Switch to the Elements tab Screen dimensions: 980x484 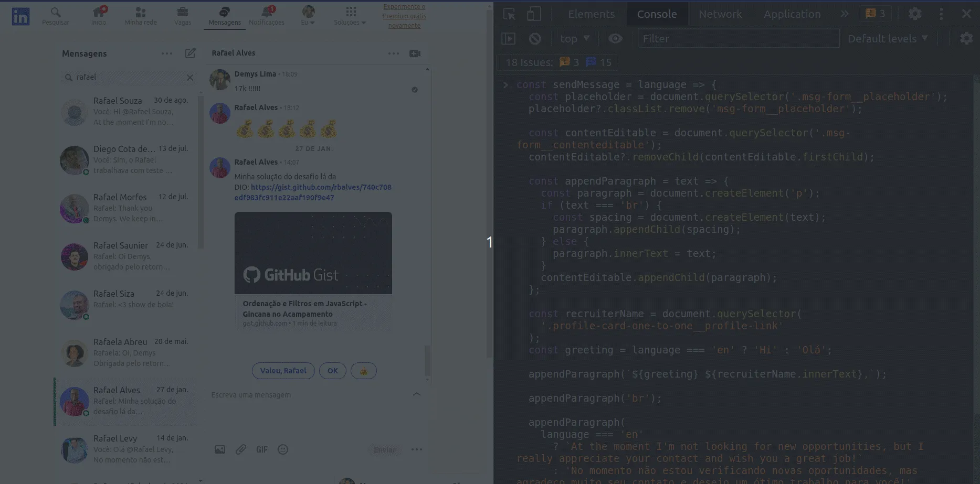pyautogui.click(x=591, y=14)
